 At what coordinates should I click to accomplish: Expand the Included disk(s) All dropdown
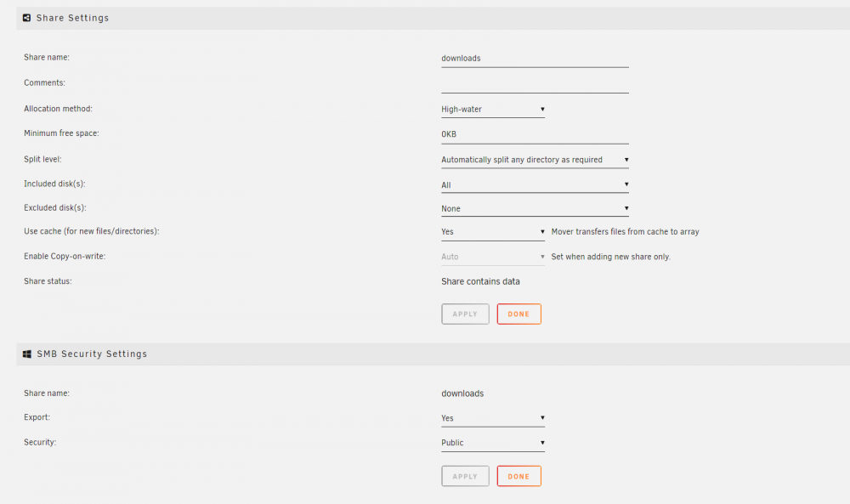coord(535,184)
